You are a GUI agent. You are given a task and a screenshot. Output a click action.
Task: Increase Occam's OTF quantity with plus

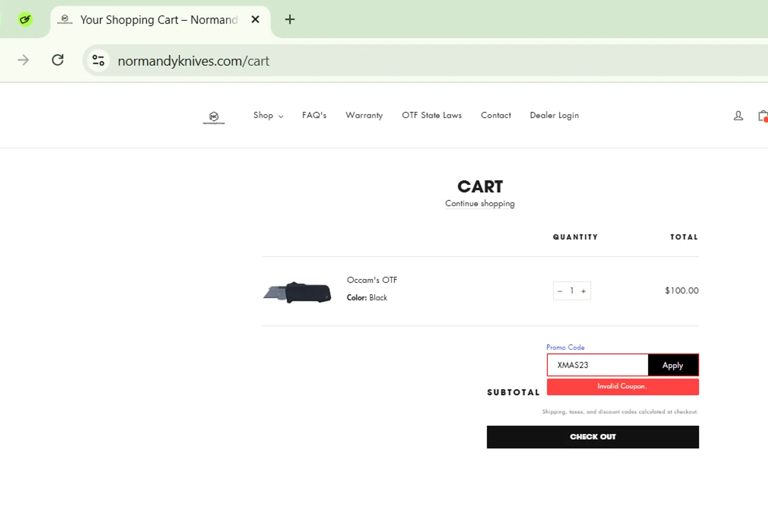point(583,291)
